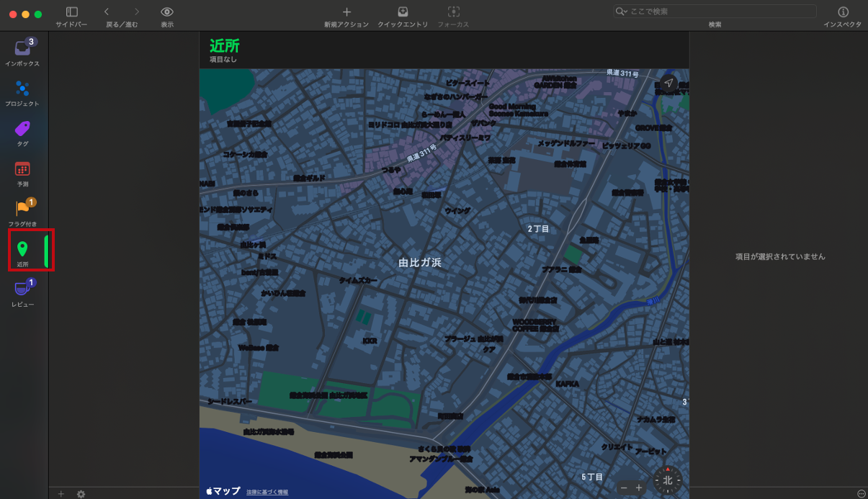Go back using the 戻る arrow

click(107, 12)
